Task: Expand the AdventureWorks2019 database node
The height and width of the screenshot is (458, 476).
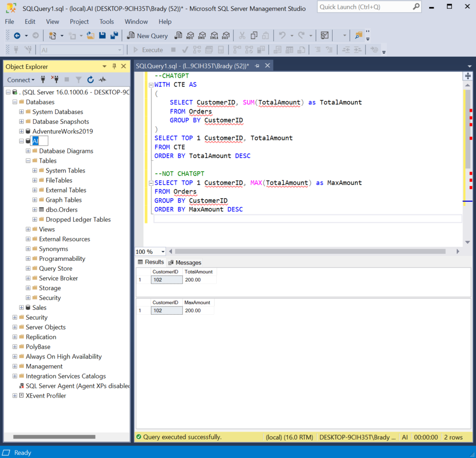Action: coord(21,131)
